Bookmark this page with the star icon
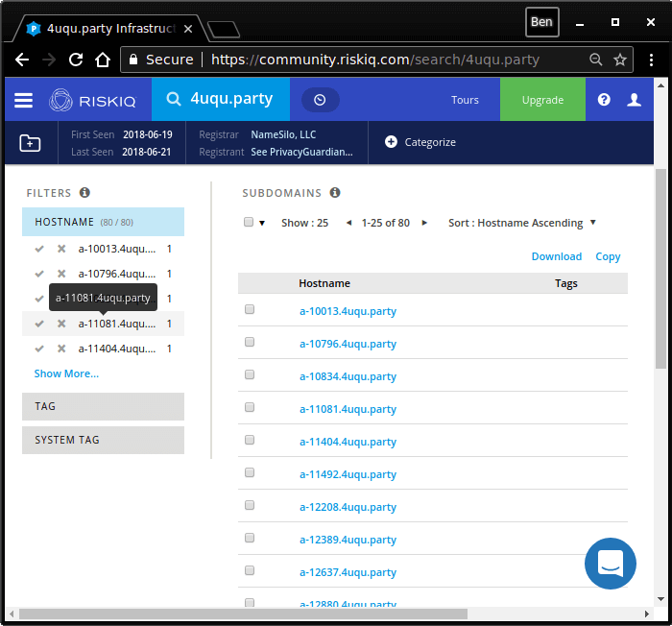Screen dimensions: 672x626 620,60
